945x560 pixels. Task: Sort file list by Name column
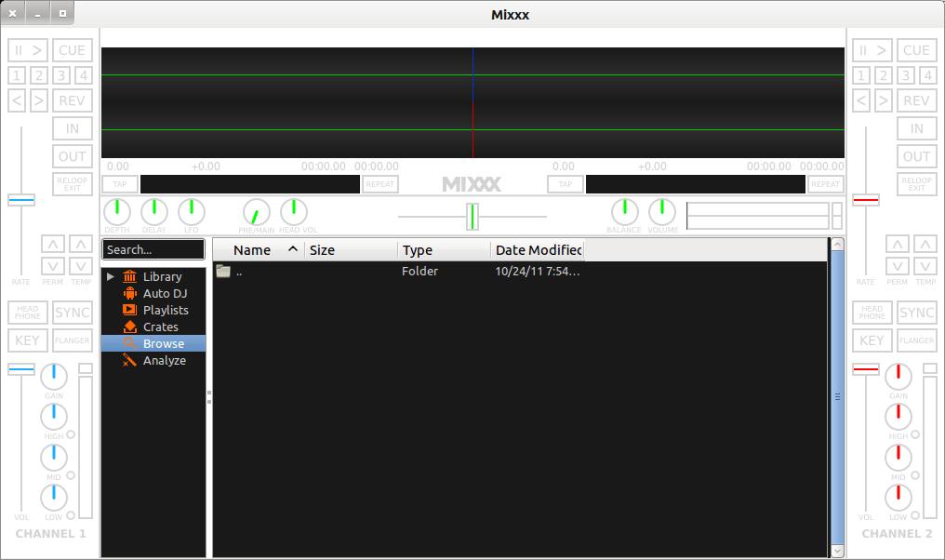click(260, 249)
